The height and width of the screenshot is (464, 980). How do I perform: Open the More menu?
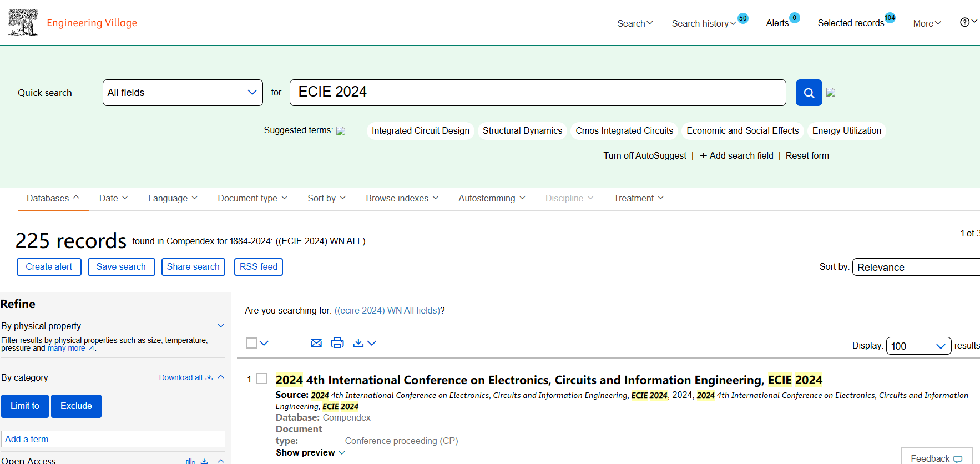[x=927, y=23]
